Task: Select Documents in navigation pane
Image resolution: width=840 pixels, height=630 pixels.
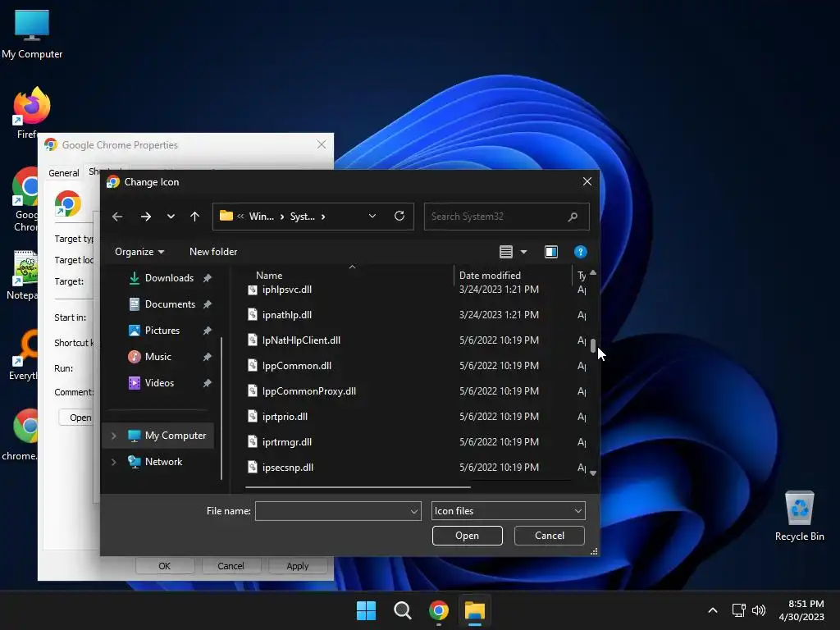Action: click(170, 304)
